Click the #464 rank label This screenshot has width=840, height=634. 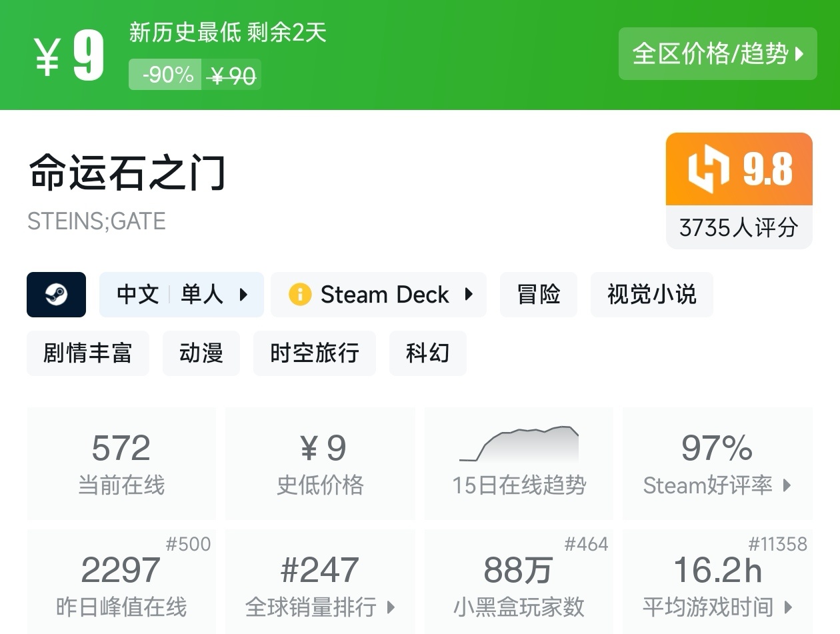(x=586, y=544)
